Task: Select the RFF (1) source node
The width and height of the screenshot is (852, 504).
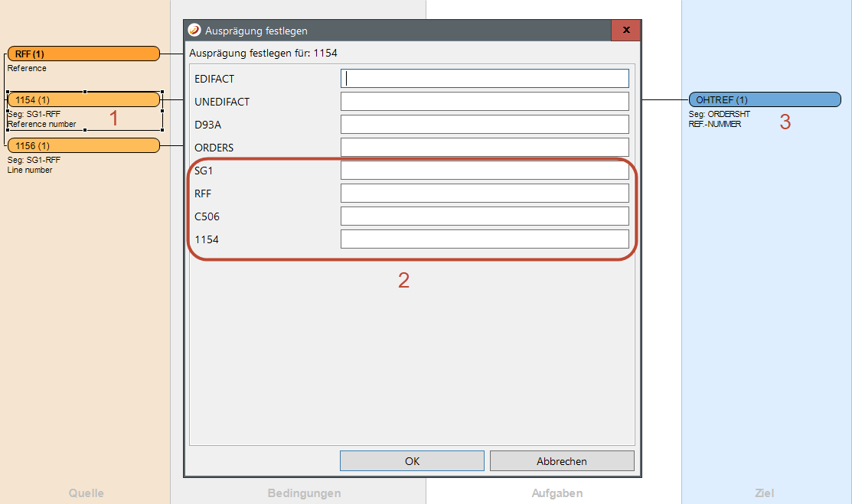Action: pyautogui.click(x=83, y=54)
